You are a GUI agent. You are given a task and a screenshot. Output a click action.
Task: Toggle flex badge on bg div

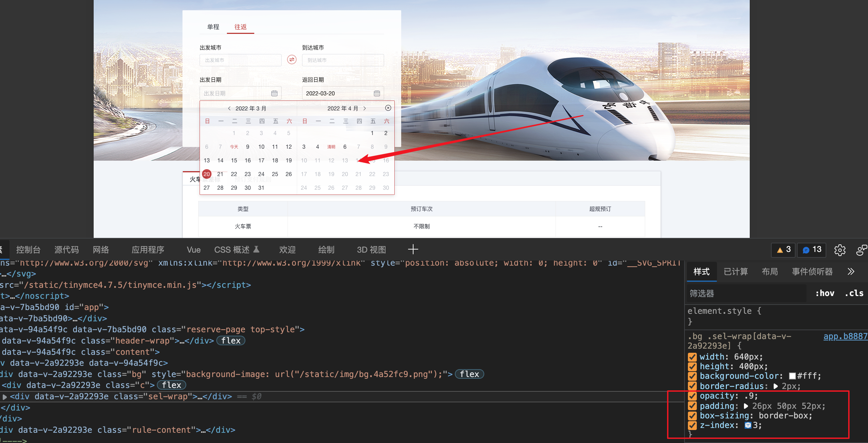469,374
